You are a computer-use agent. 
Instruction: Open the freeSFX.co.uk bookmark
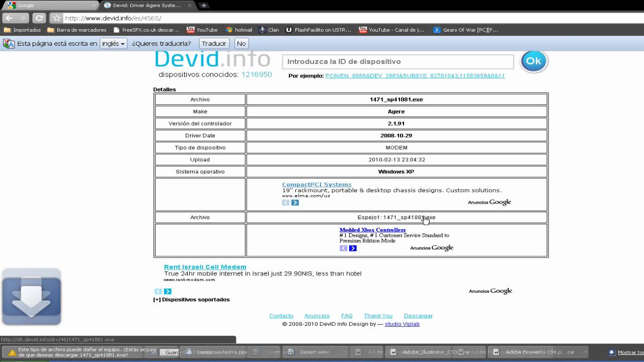coord(146,30)
